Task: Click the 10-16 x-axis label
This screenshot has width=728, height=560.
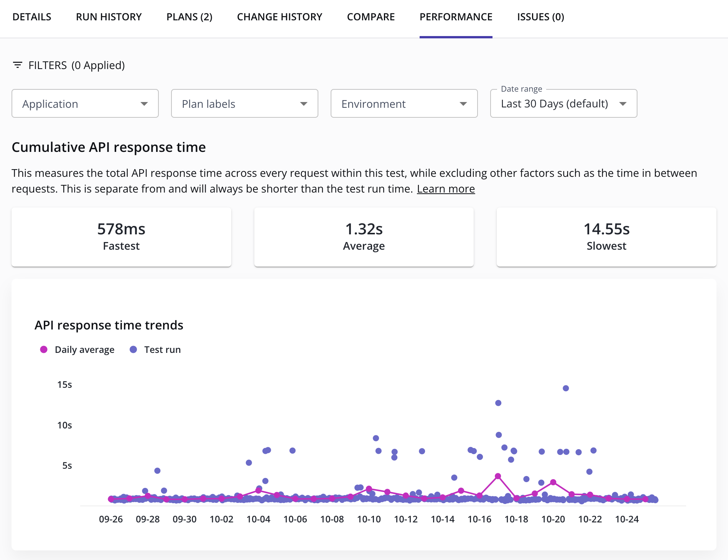Action: pos(479,519)
